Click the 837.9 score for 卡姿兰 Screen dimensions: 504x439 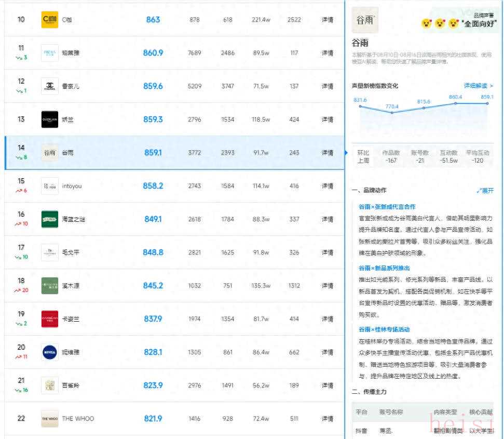point(153,319)
